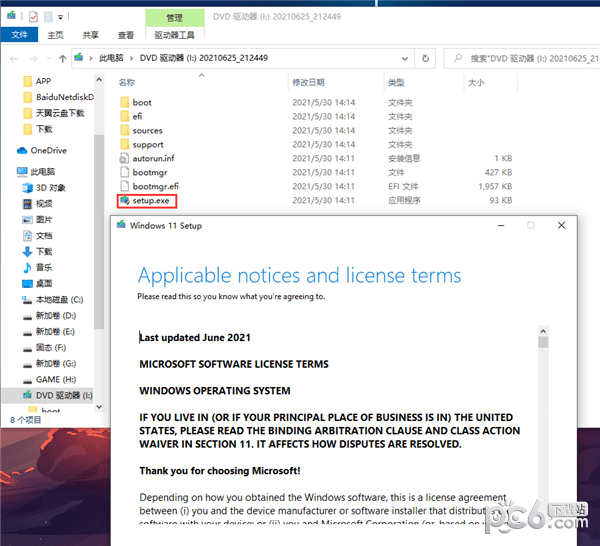Select DVD 驱动器 (I:) in sidebar

(x=47, y=395)
